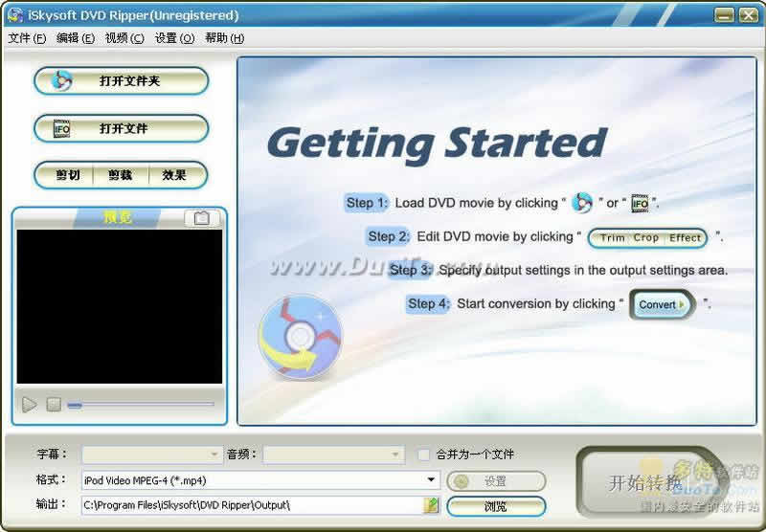Screen dimensions: 766x532
Task: Open the 编辑(E) menu
Action: coord(76,38)
